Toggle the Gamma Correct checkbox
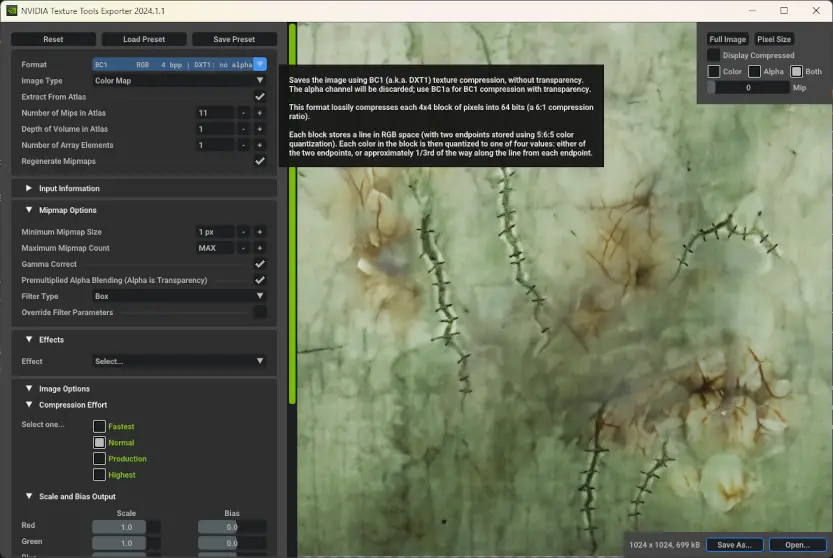The height and width of the screenshot is (558, 833). (260, 264)
